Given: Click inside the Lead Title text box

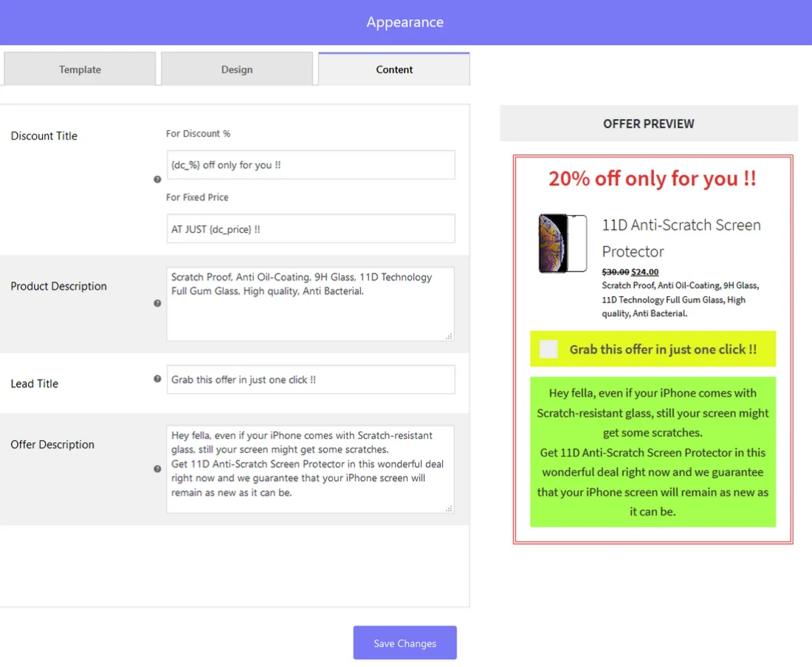Looking at the screenshot, I should click(x=310, y=379).
